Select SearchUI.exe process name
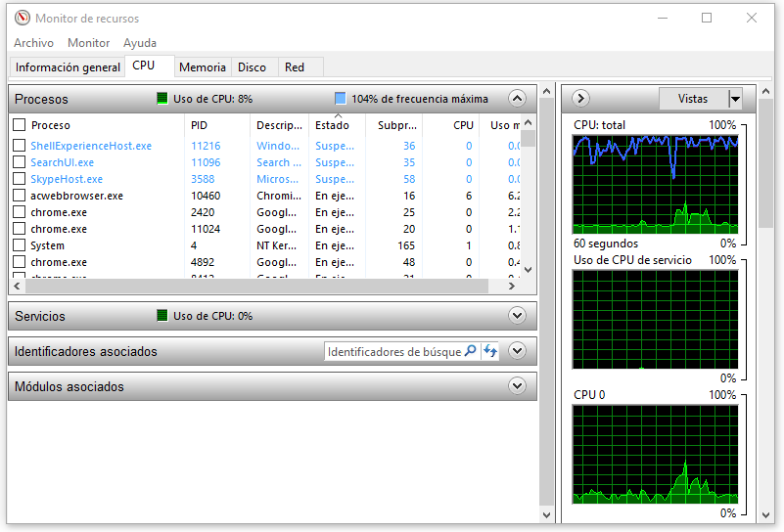This screenshot has height=532, width=784. (62, 162)
